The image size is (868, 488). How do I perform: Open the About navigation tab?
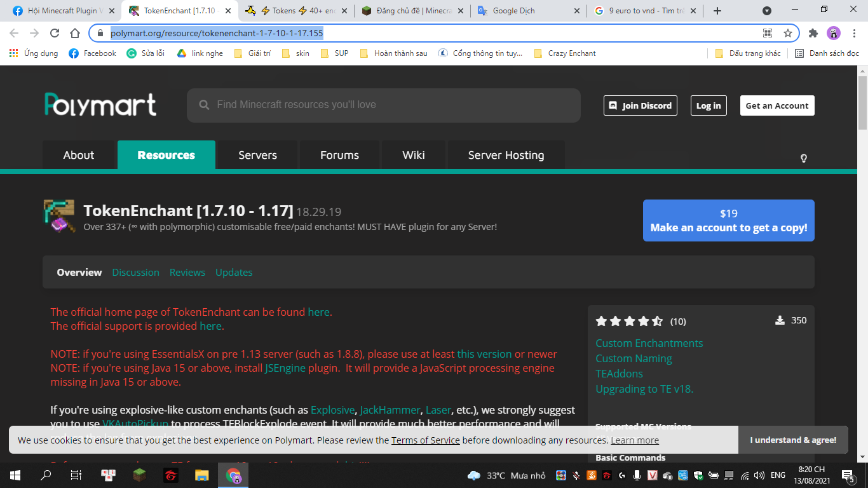click(79, 155)
